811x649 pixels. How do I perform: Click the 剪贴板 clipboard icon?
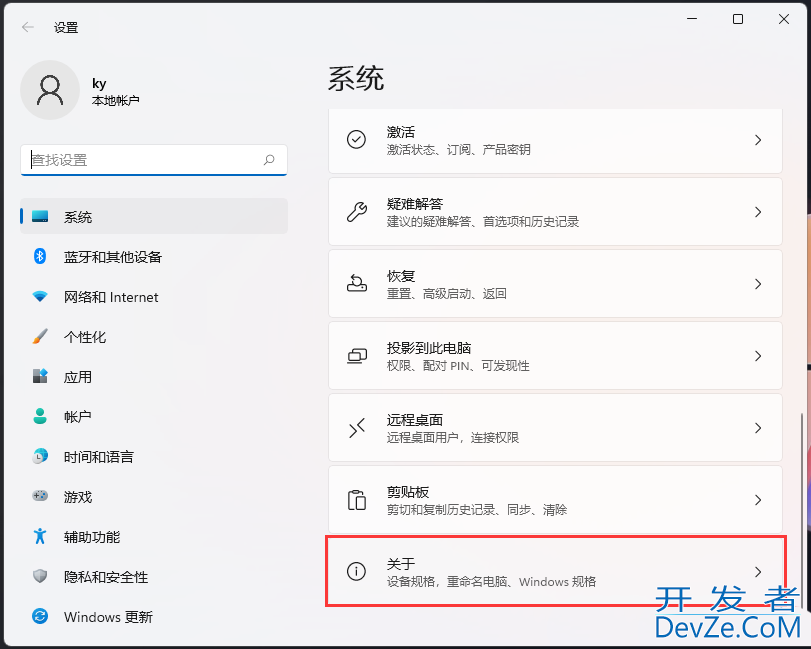(356, 500)
